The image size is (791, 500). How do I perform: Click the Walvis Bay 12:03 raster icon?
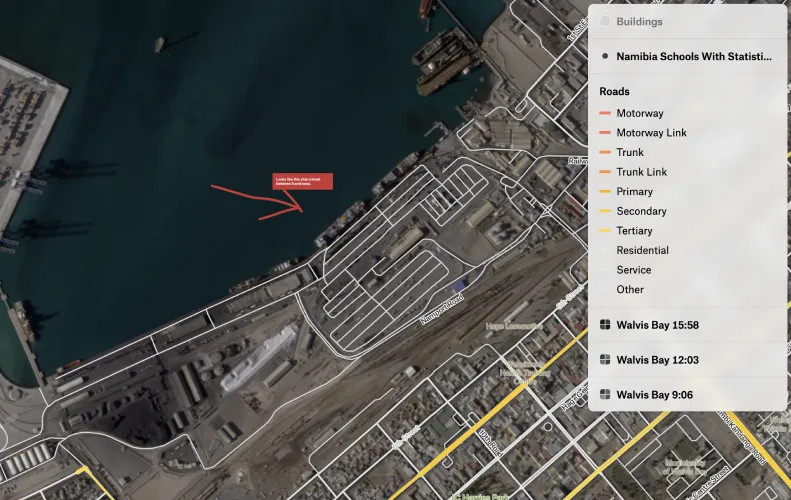coord(605,359)
